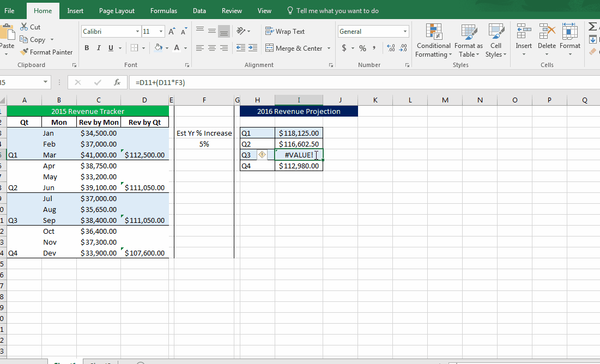Decrease the indent
The width and height of the screenshot is (600, 364).
point(241,48)
